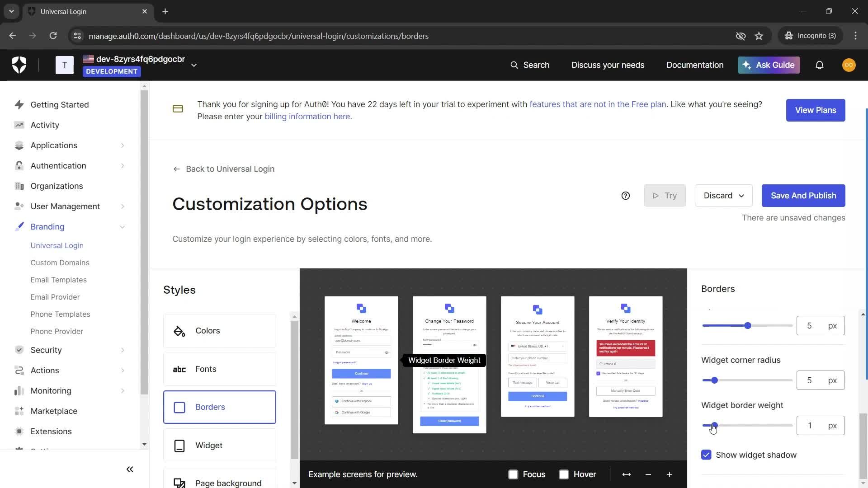The image size is (868, 488).
Task: Enable the Hover preview checkbox
Action: 564,474
